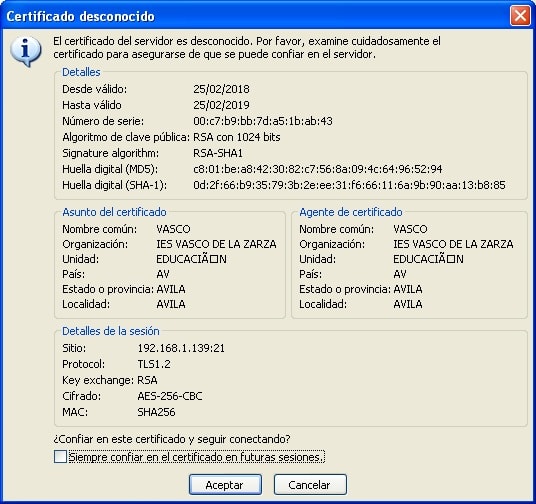
Task: Click 'Signature algorithm:' label
Action: tap(110, 153)
